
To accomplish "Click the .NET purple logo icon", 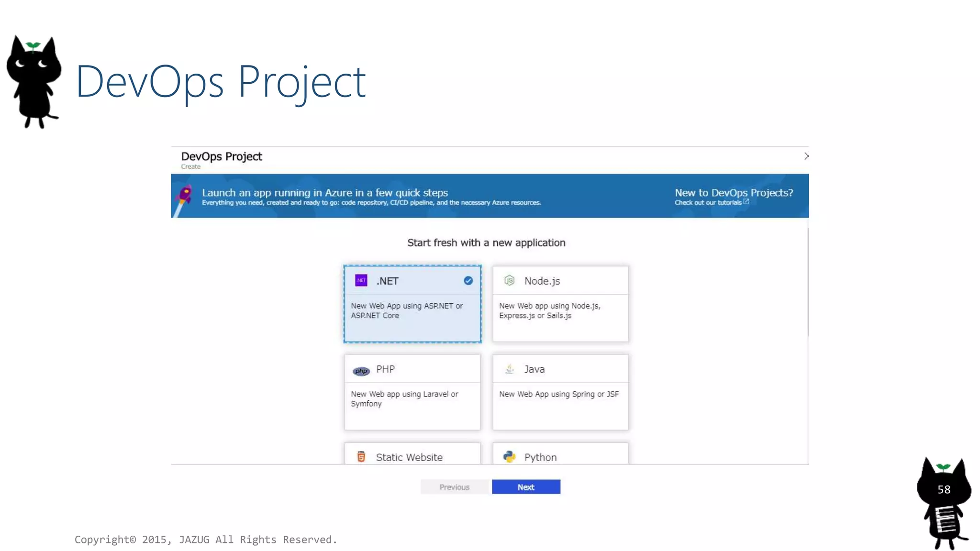I will 361,280.
